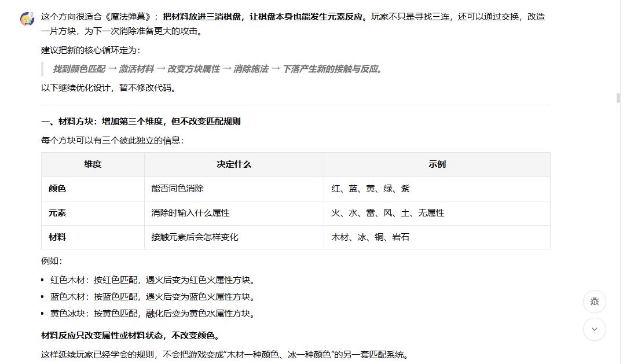
Task: Click the blockquote starting '找到颜色匹配'
Action: click(x=218, y=69)
